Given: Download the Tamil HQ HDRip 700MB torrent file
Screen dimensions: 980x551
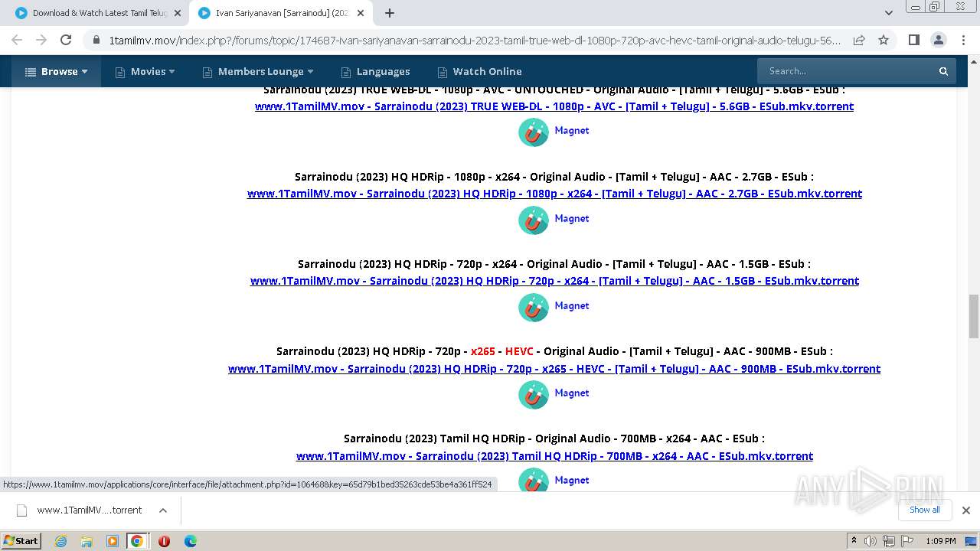Looking at the screenshot, I should 554,456.
